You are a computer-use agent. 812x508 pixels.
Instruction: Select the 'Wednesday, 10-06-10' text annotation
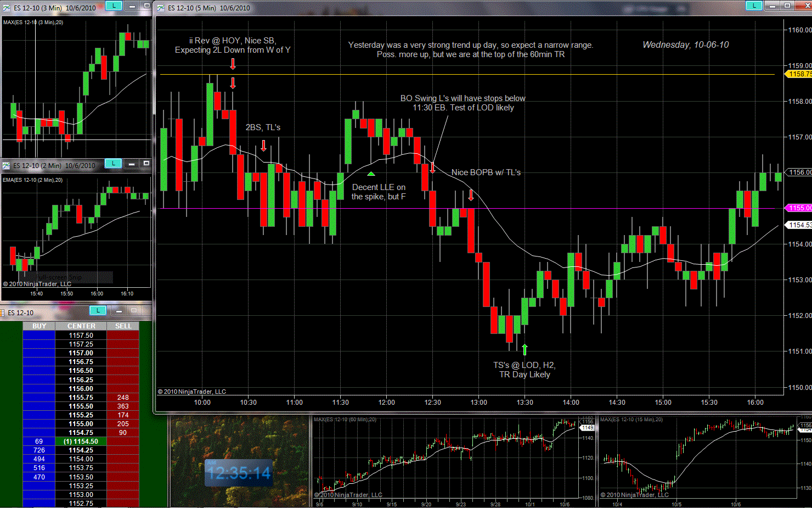pyautogui.click(x=685, y=45)
